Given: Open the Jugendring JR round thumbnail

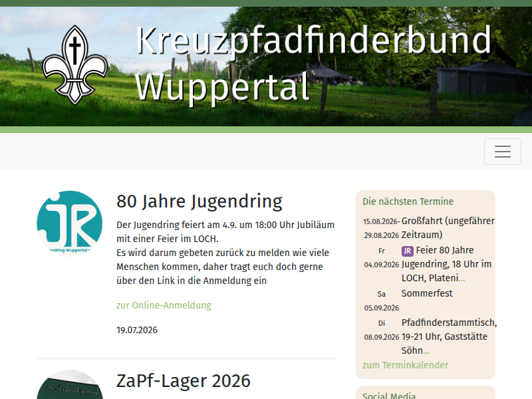Looking at the screenshot, I should coord(70,223).
